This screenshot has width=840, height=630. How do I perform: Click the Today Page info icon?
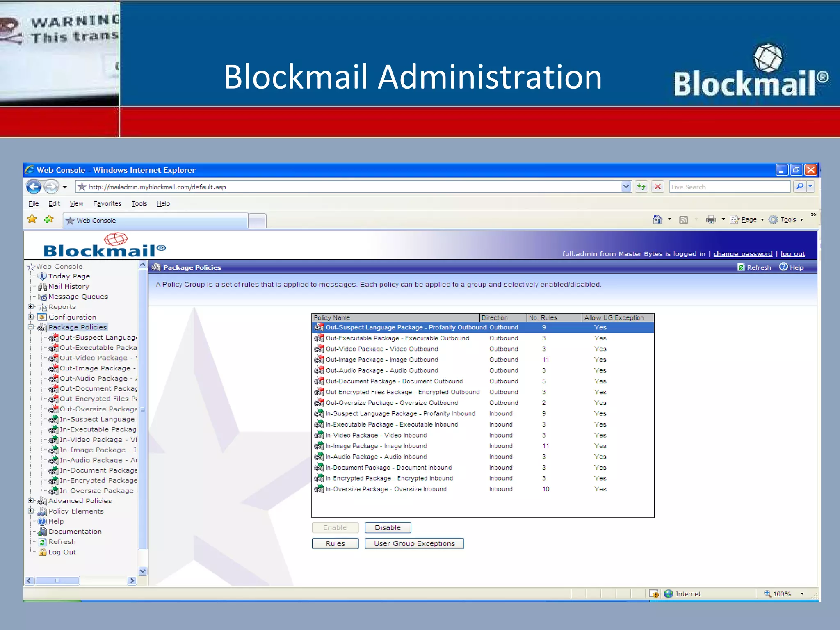(x=43, y=276)
